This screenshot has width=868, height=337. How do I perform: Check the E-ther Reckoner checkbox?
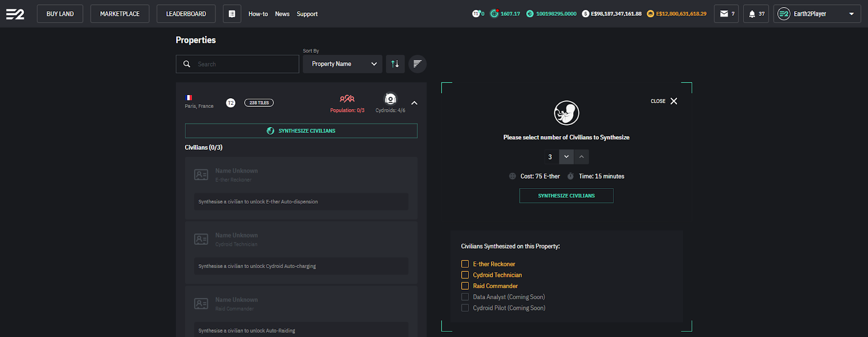point(465,264)
